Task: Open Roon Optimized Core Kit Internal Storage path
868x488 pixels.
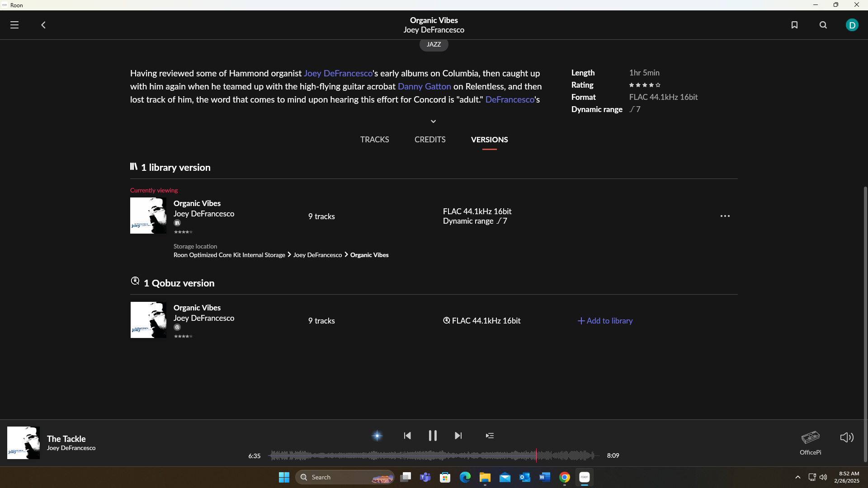Action: 229,255
